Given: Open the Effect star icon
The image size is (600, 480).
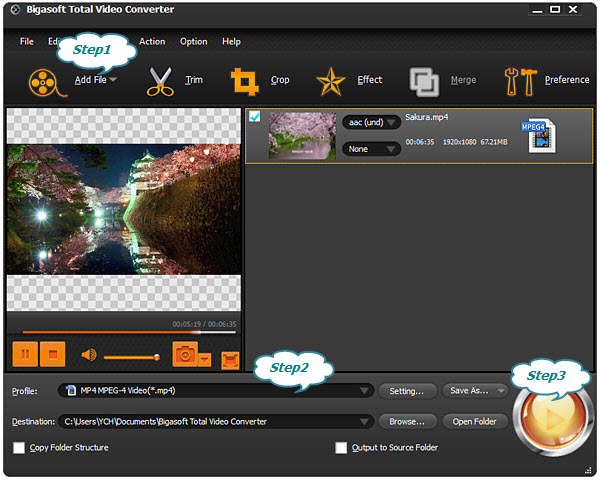Looking at the screenshot, I should click(331, 82).
